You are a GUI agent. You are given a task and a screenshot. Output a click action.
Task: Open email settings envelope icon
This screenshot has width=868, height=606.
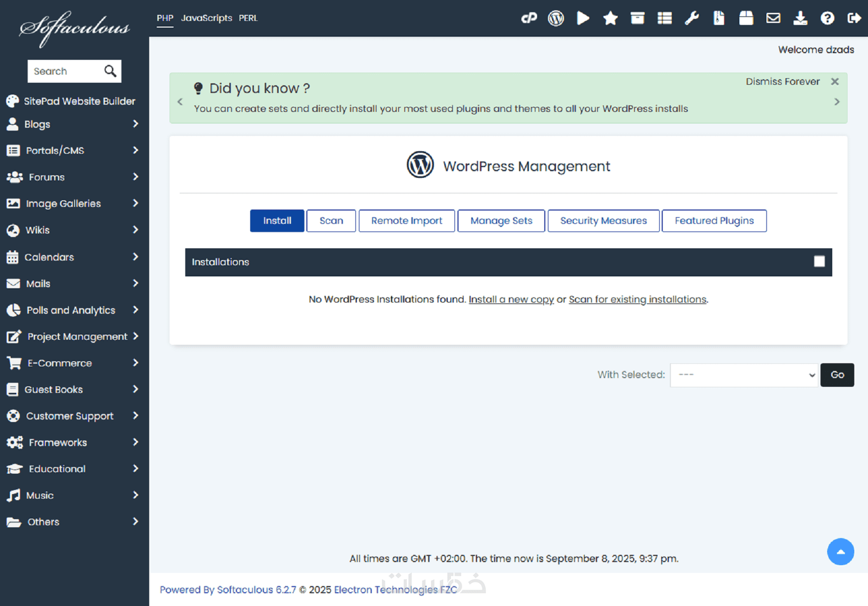point(773,18)
